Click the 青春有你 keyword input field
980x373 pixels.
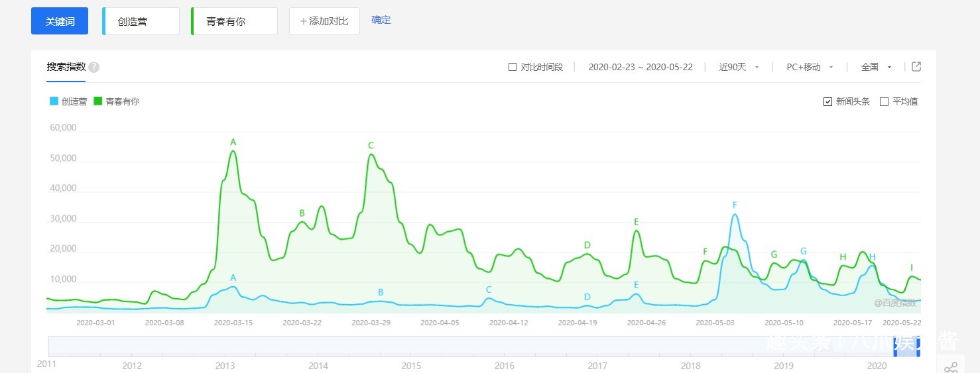click(235, 21)
